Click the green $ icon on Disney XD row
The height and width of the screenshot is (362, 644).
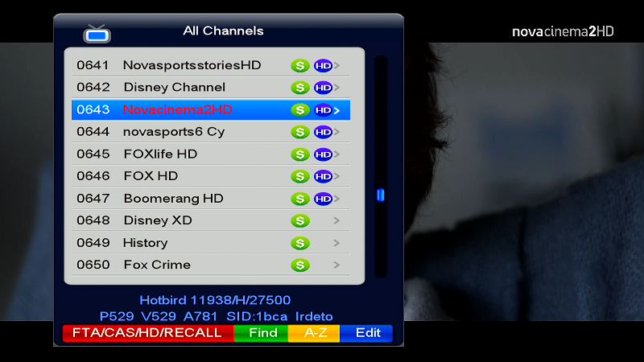pyautogui.click(x=300, y=220)
